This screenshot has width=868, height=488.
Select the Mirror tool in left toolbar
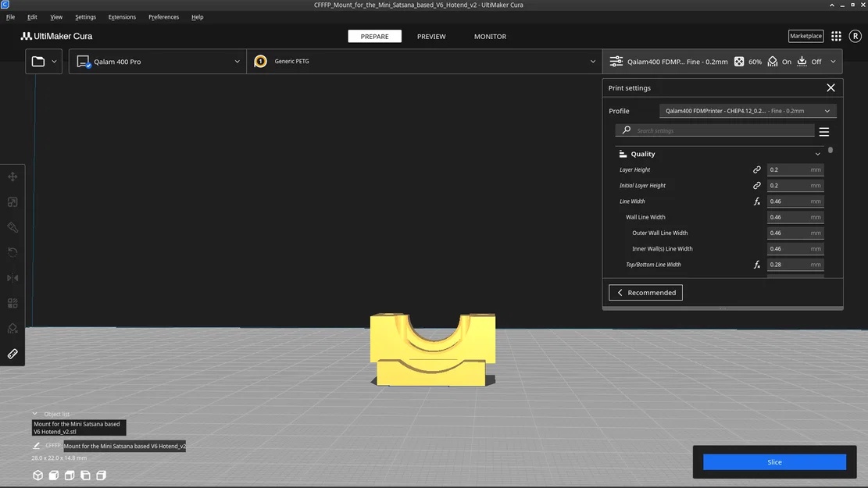(13, 278)
